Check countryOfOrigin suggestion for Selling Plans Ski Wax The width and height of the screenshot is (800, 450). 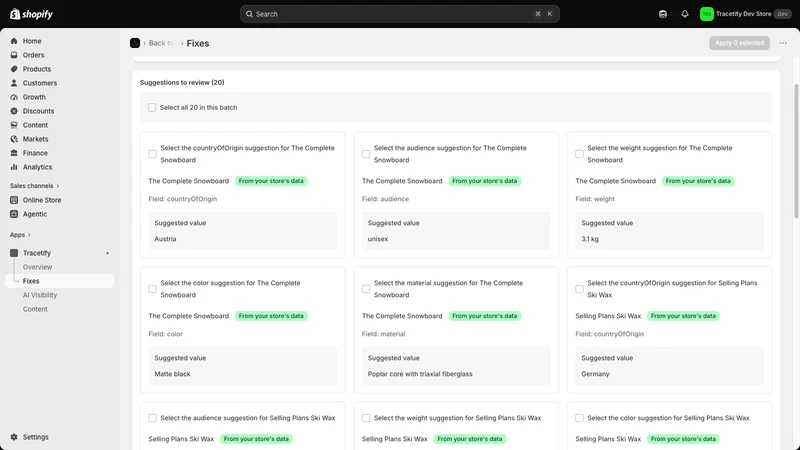coord(579,289)
